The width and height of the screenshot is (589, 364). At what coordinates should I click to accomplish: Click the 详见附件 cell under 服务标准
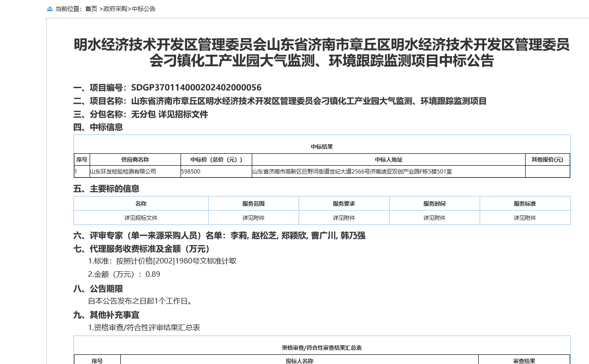(x=525, y=218)
